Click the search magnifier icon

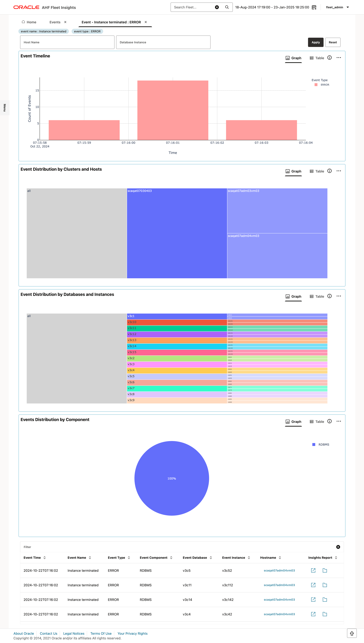coord(227,7)
